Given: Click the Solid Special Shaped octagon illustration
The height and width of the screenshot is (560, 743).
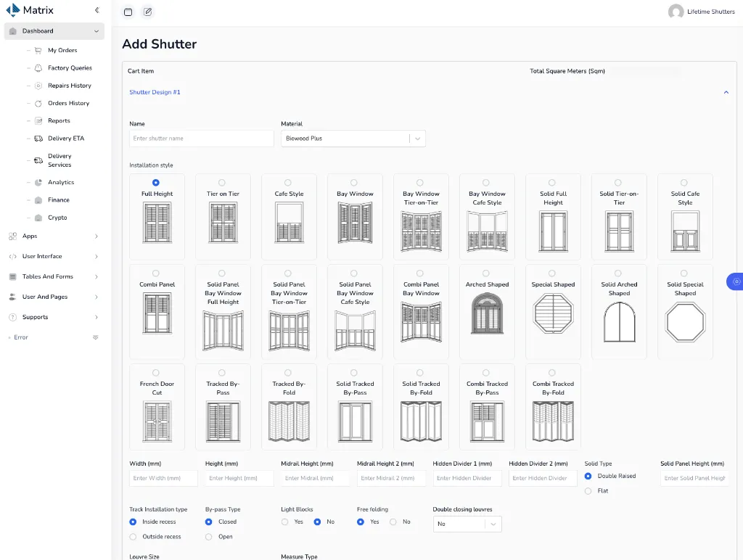Looking at the screenshot, I should coord(685,321).
